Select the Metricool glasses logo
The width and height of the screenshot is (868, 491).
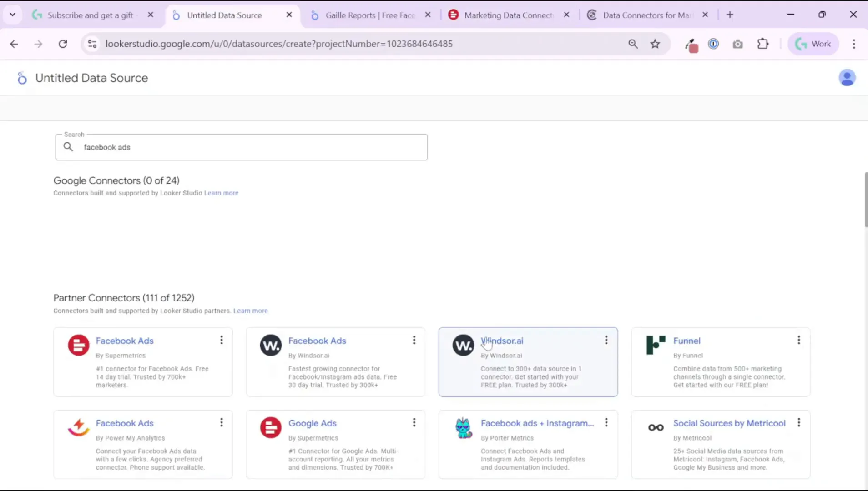click(655, 427)
